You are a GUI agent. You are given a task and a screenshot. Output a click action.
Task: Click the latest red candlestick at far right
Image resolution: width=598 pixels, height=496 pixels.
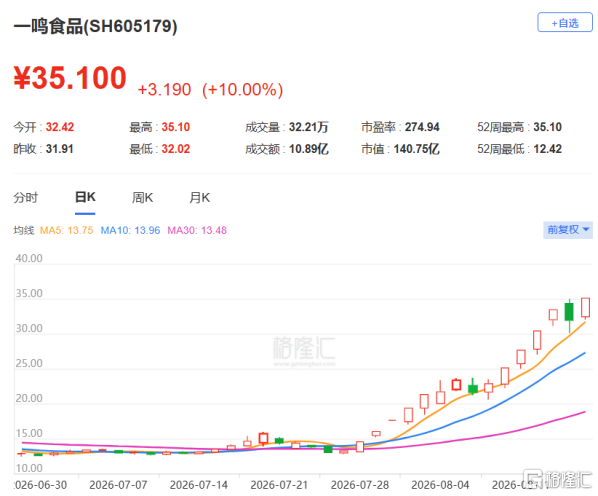(x=585, y=307)
